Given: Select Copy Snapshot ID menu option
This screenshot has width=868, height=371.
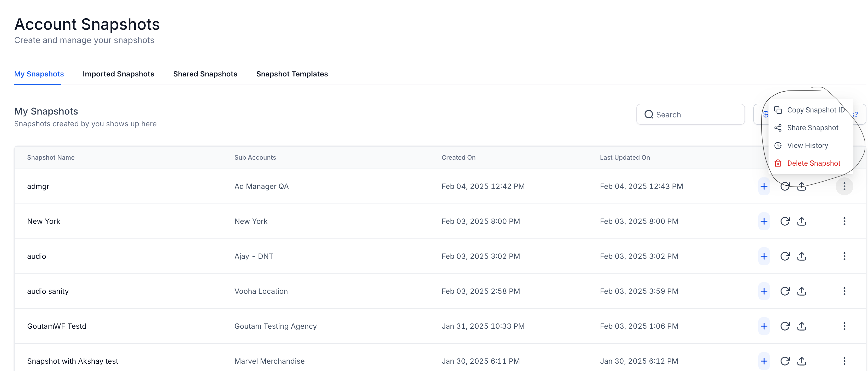Looking at the screenshot, I should [816, 110].
